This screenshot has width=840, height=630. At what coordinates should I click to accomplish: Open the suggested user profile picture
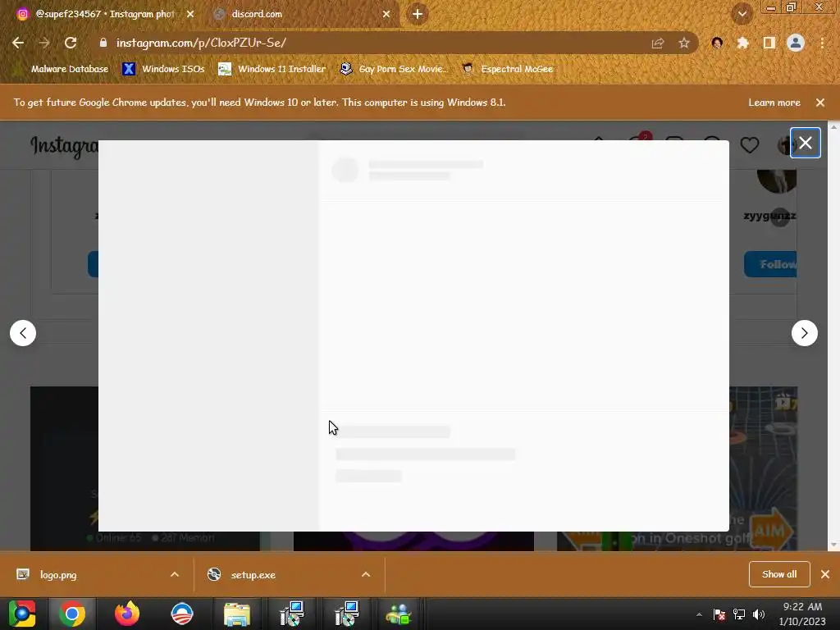pos(776,181)
